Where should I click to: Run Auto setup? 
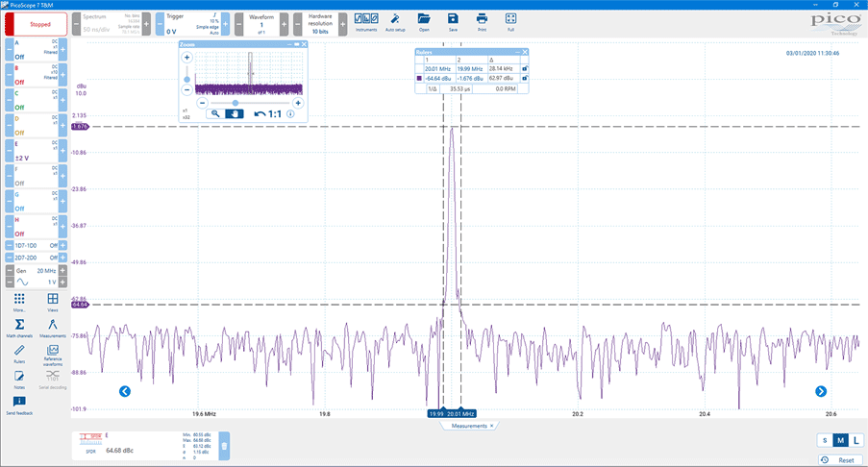click(394, 21)
